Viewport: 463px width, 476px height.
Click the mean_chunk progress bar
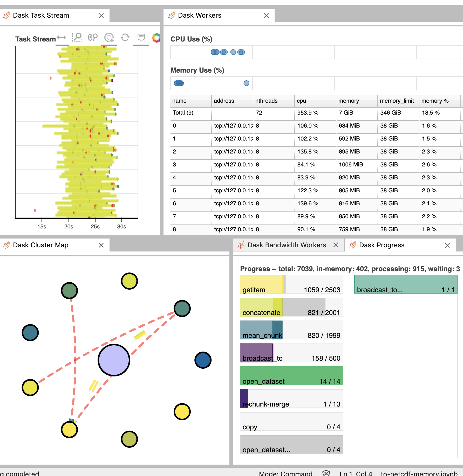291,330
